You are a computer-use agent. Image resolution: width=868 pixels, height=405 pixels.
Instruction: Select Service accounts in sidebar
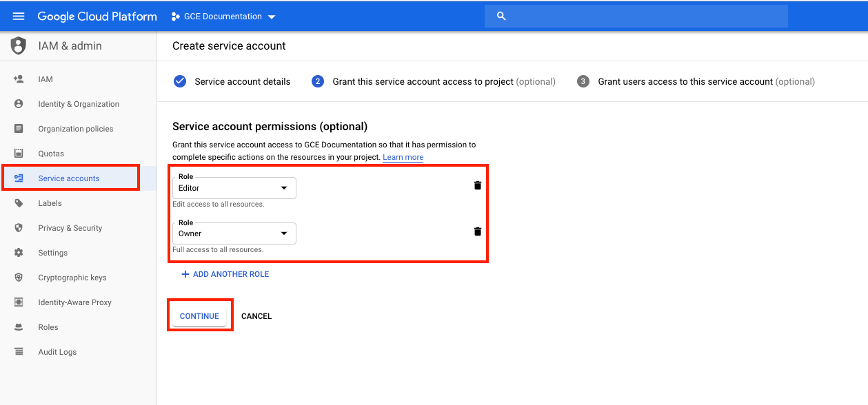tap(69, 178)
